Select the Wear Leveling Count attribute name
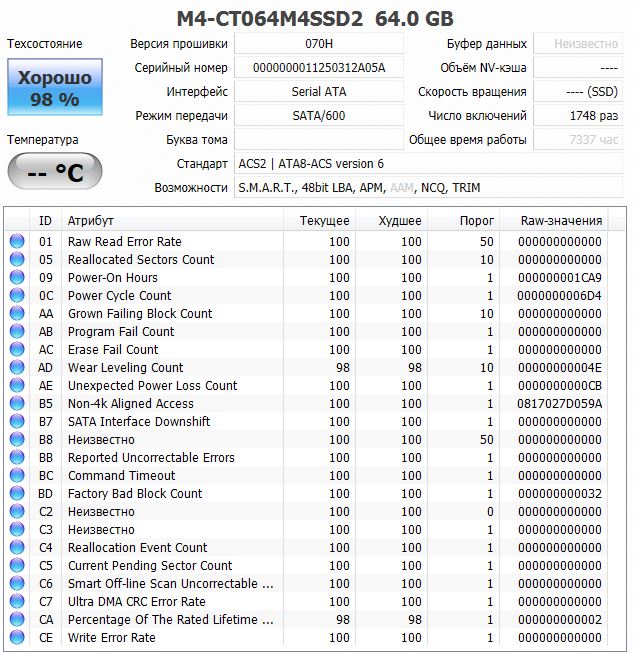The width and height of the screenshot is (633, 652). pyautogui.click(x=125, y=368)
